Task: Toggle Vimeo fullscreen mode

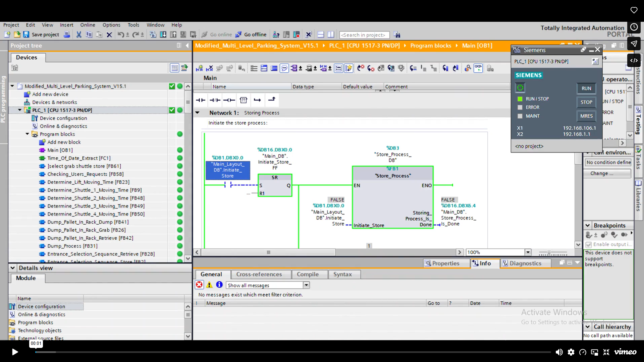Action: pyautogui.click(x=606, y=352)
